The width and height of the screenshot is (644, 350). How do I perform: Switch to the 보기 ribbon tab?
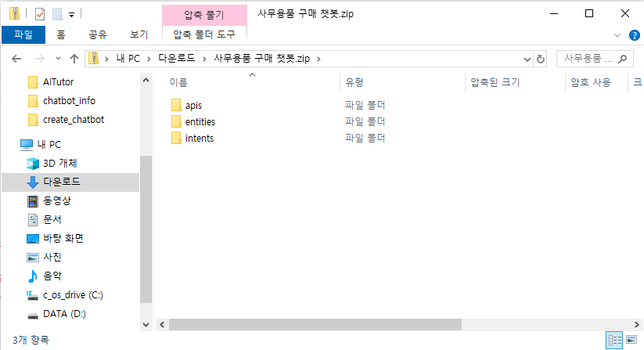pos(139,34)
